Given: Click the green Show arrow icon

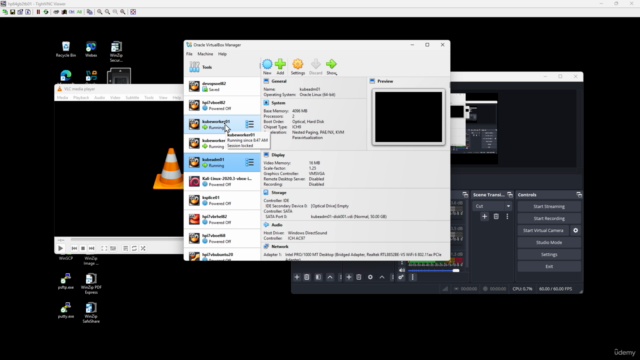Looking at the screenshot, I should (331, 64).
